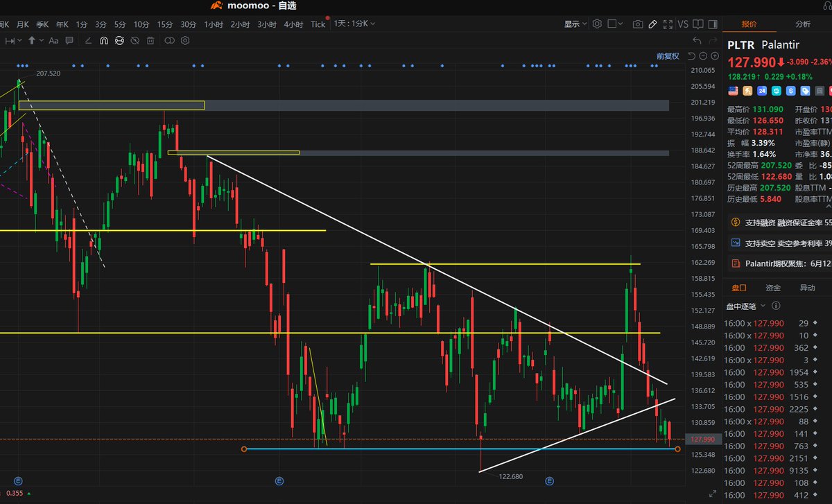This screenshot has width=832, height=504.
Task: Click the 9135 volume entry in tick list
Action: (798, 470)
